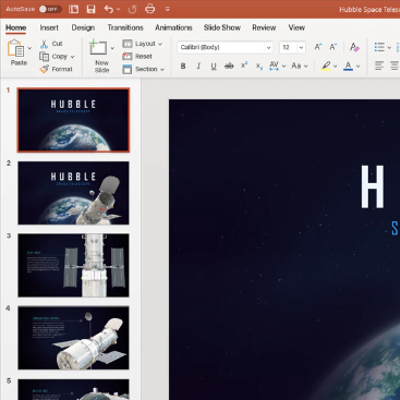Toggle superscript formatting
Viewport: 400px width, 400px height.
point(244,65)
